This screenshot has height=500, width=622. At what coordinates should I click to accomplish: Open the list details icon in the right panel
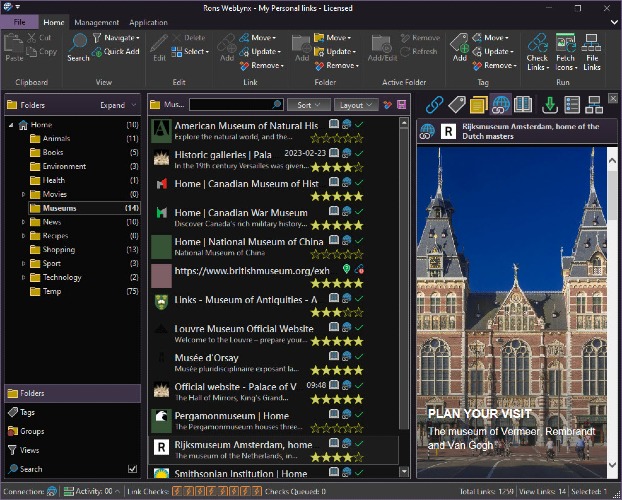(x=572, y=105)
